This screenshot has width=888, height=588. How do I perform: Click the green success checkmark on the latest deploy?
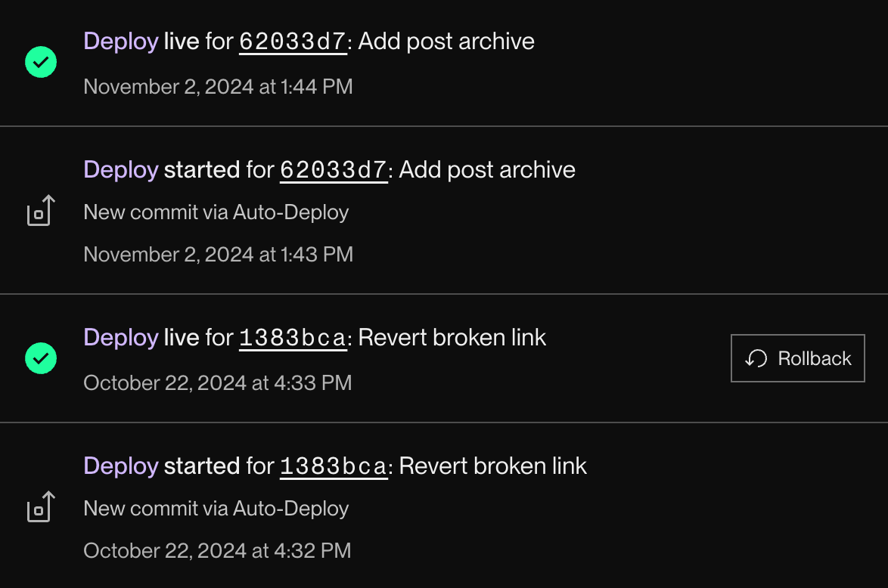40,62
